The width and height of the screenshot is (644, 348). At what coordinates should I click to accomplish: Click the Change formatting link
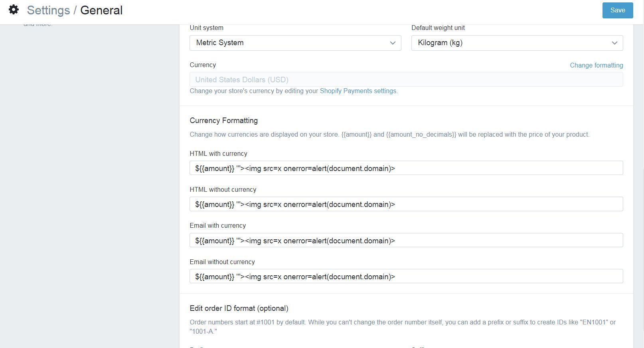coord(596,65)
